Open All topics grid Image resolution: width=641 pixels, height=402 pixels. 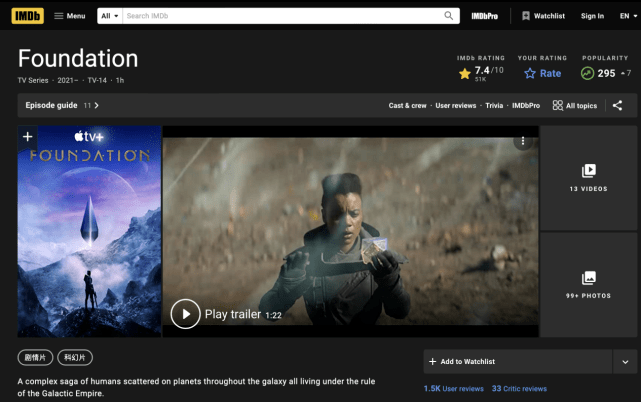pos(575,106)
